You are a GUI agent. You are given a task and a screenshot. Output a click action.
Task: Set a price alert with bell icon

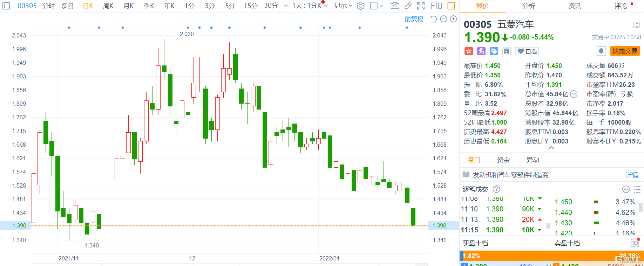point(601,51)
